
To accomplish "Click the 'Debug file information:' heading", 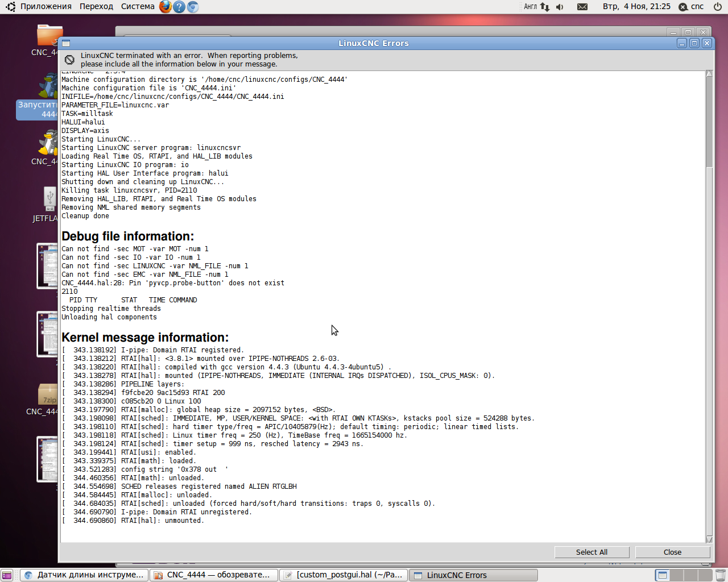I will pyautogui.click(x=127, y=236).
